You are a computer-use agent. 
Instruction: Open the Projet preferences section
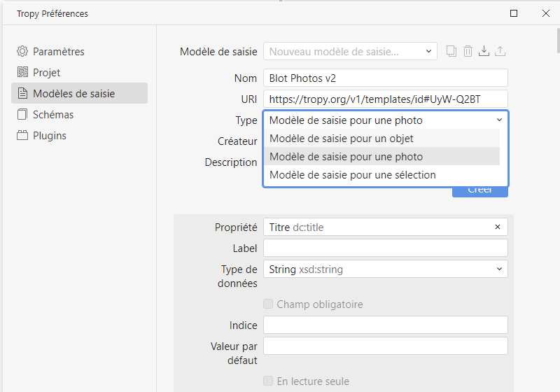point(46,73)
